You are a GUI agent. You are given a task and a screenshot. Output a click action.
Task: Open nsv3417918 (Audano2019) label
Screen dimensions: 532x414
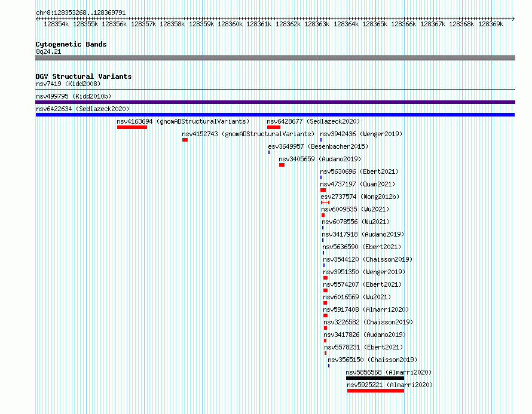coord(363,234)
